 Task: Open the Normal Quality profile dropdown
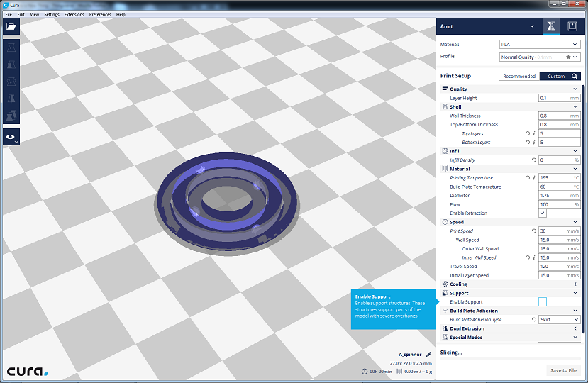tap(540, 57)
